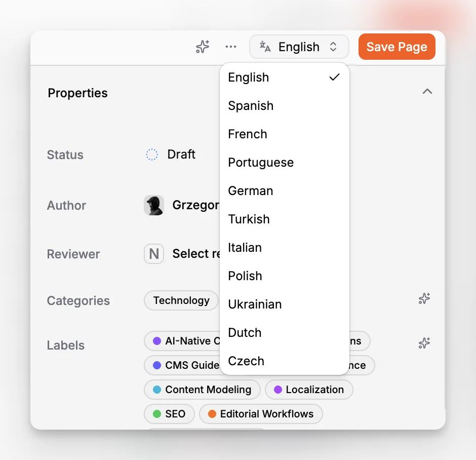Choose Czech in the language list
Screen dimensions: 476x460
coord(285,361)
